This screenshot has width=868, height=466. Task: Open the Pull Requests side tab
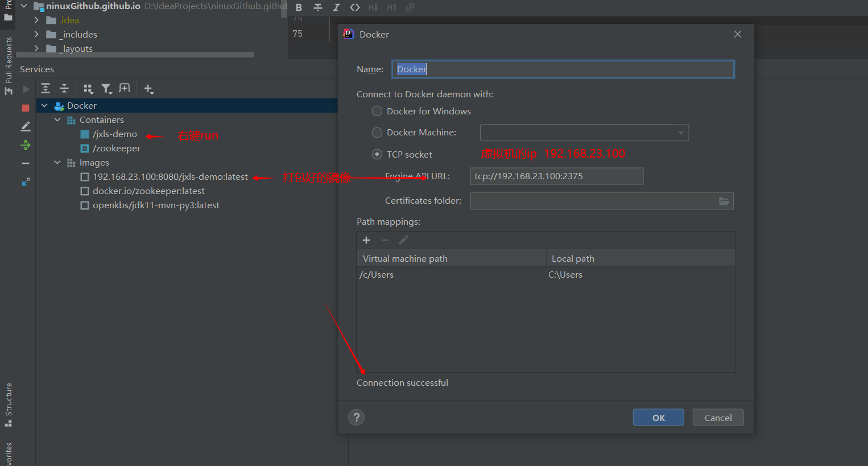8,63
